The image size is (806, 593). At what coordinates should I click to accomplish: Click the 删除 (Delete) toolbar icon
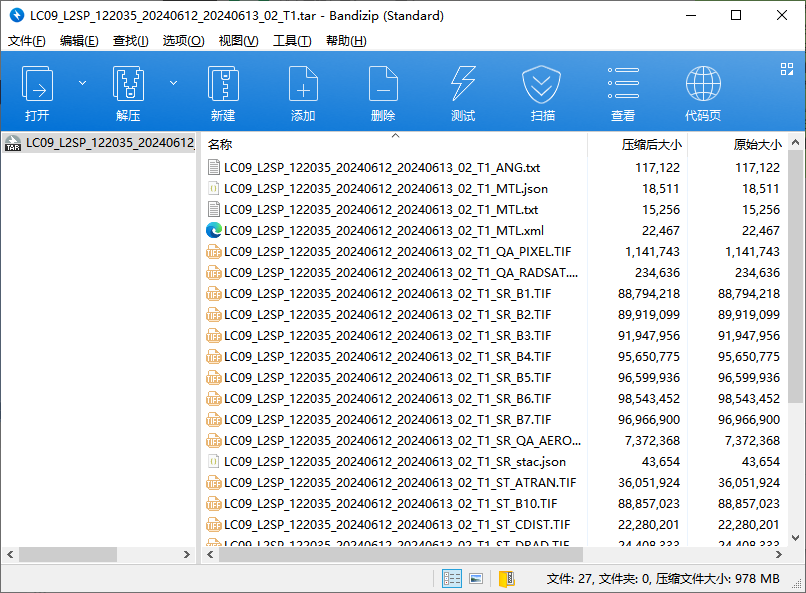coord(383,92)
